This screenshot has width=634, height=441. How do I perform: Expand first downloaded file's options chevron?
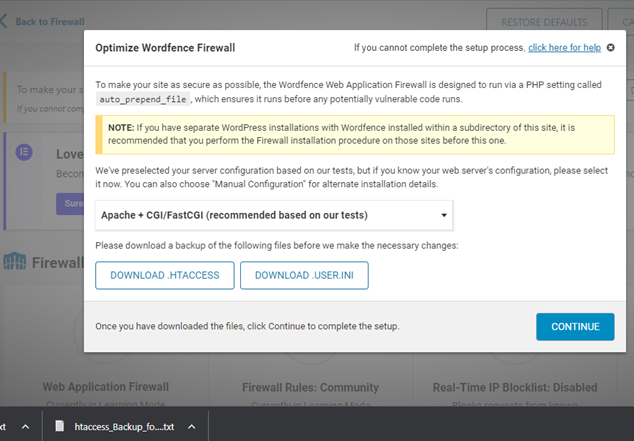(25, 426)
